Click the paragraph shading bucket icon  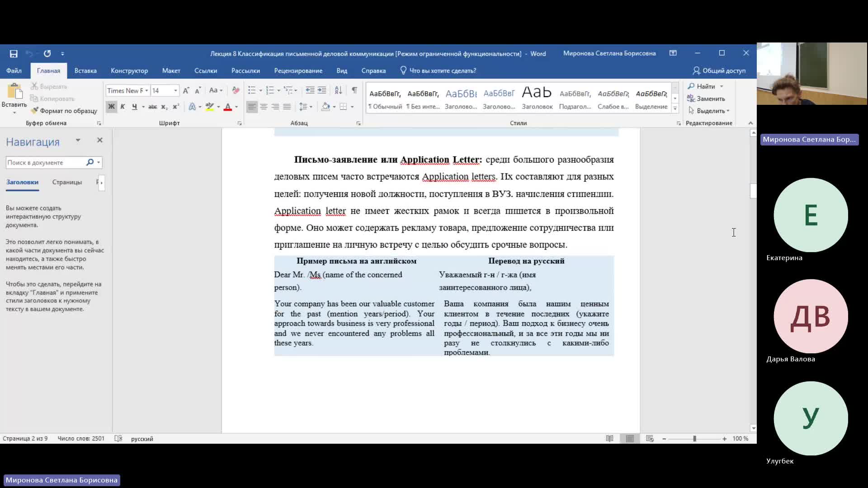(325, 107)
